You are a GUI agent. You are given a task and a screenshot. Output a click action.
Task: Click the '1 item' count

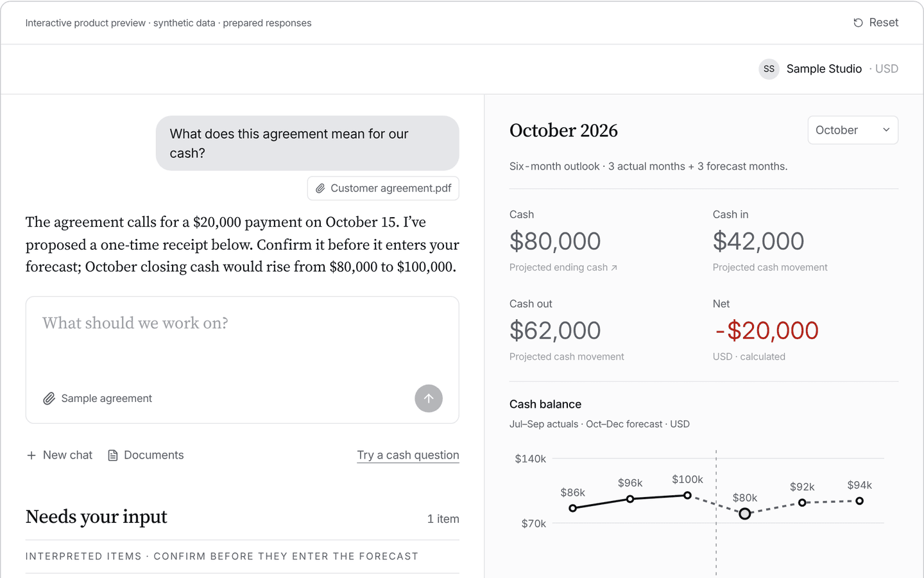tap(443, 519)
